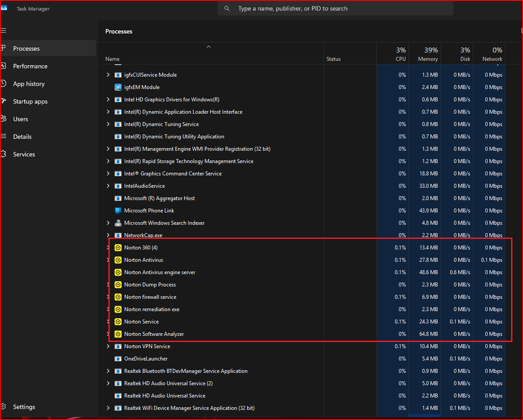The width and height of the screenshot is (523, 420).
Task: Sort processes by Memory usage column
Action: (425, 53)
